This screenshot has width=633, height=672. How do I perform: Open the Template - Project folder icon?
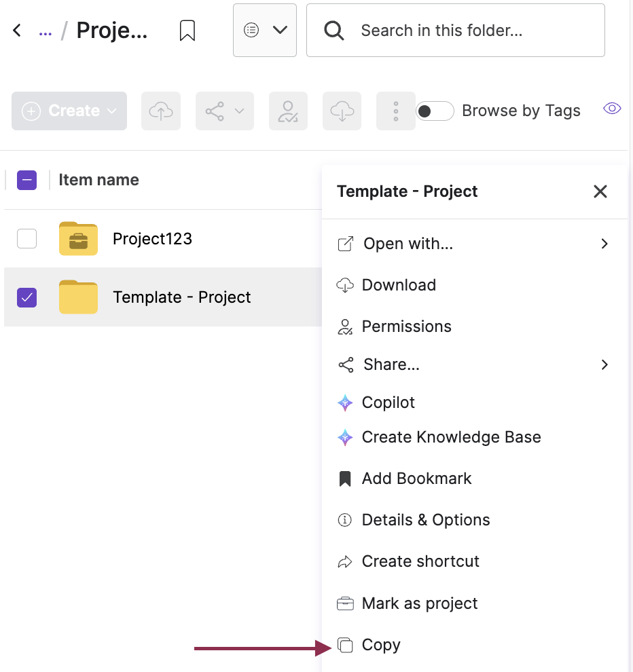click(x=78, y=297)
